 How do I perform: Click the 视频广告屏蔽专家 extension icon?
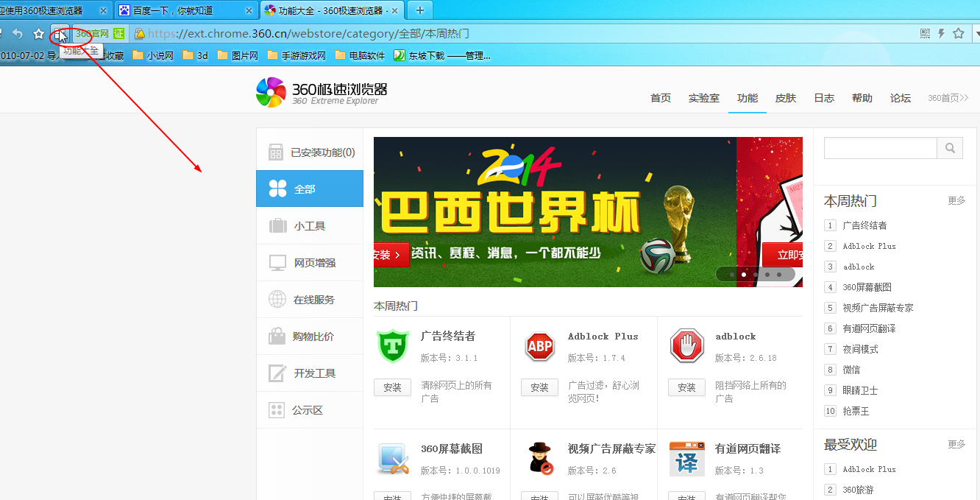[x=541, y=459]
